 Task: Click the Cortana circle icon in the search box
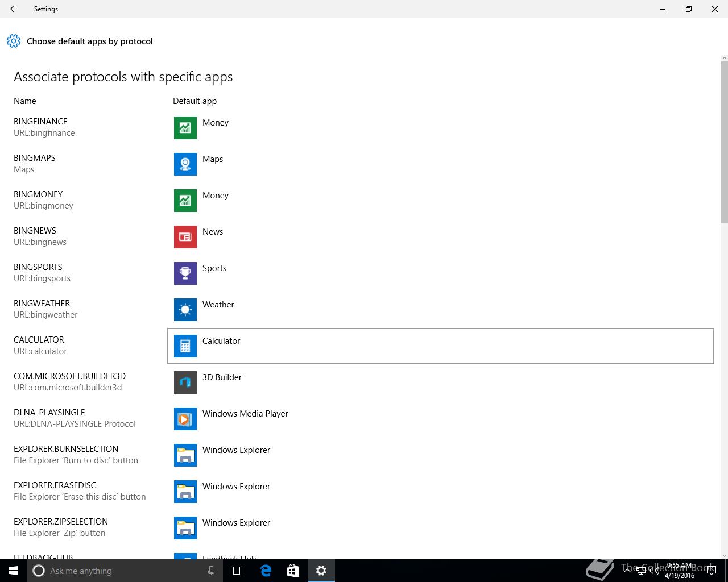[39, 571]
